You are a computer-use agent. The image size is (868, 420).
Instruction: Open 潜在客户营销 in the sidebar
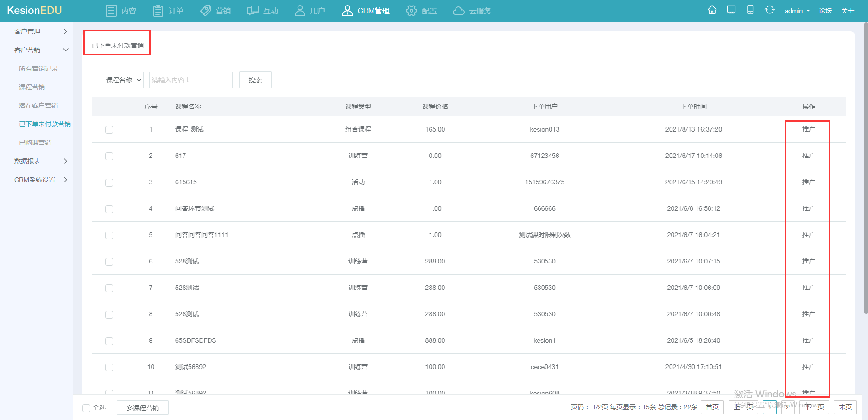(38, 106)
